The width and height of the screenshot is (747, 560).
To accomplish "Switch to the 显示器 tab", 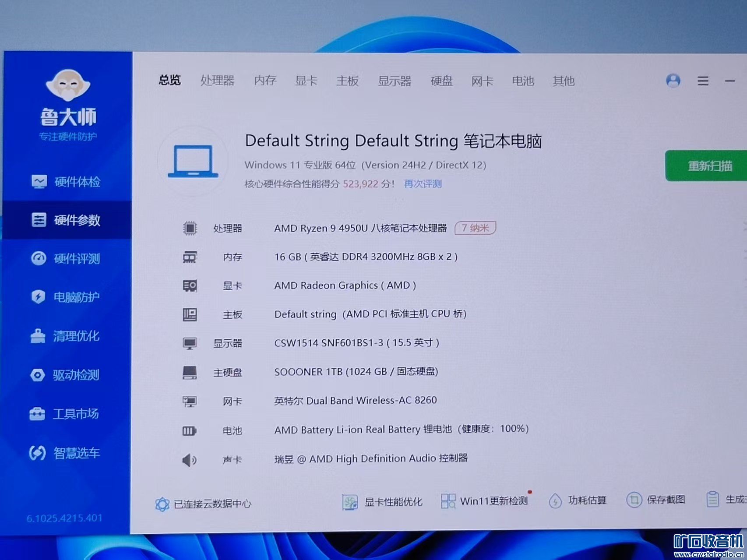I will pyautogui.click(x=395, y=81).
